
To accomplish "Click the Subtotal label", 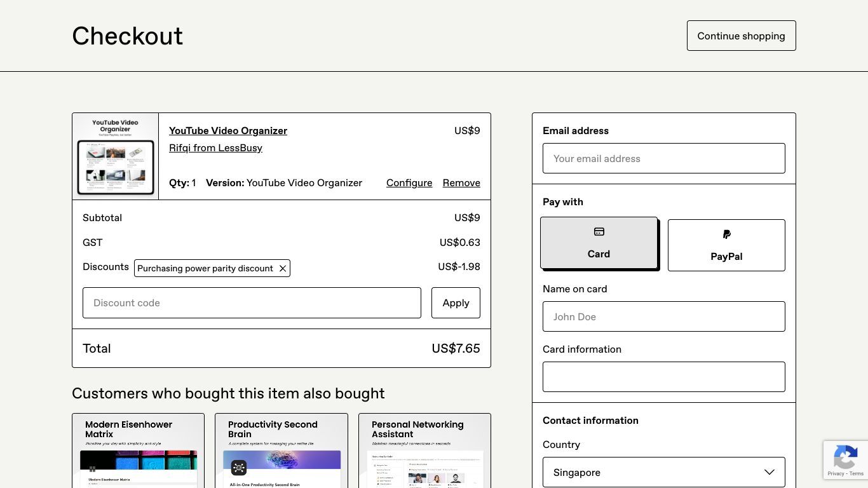I will (x=102, y=217).
